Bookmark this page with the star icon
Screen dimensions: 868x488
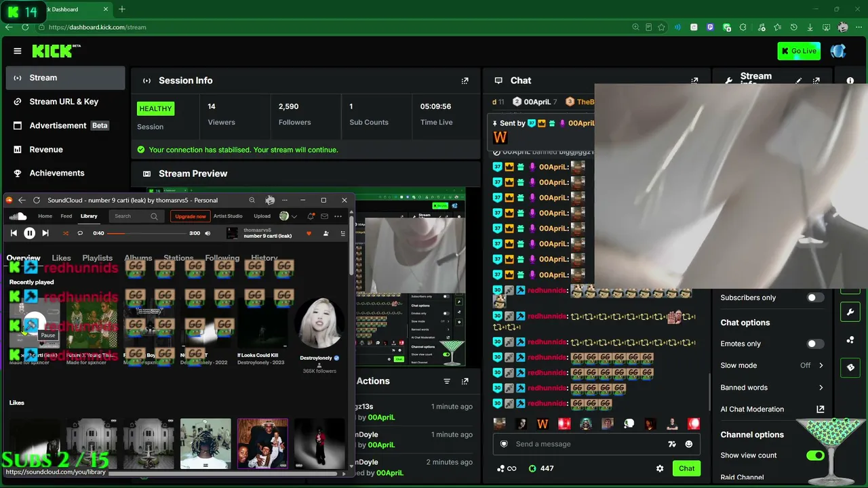pos(661,27)
